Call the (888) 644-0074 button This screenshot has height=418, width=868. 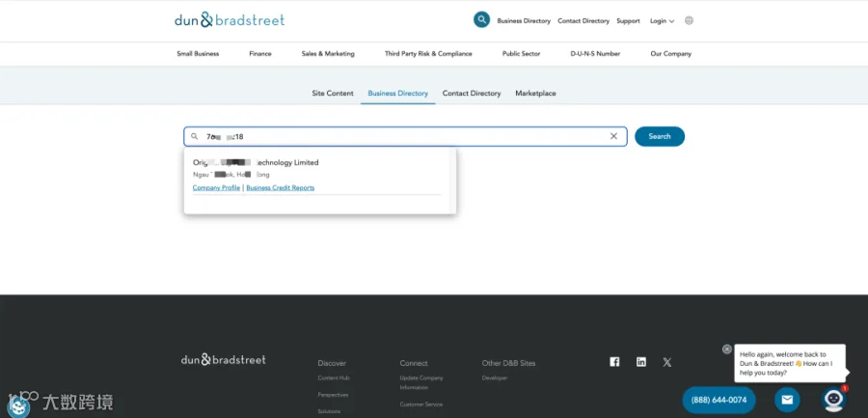719,400
